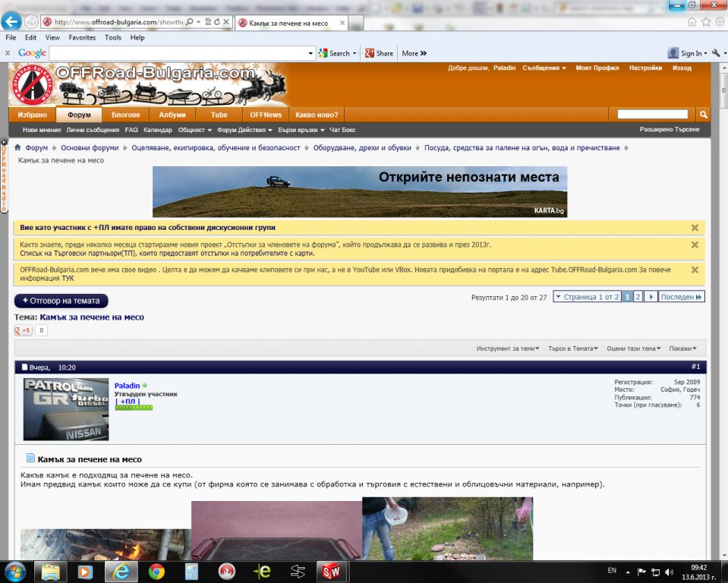Click the IE browser back arrow
This screenshot has height=583, width=728.
point(13,22)
